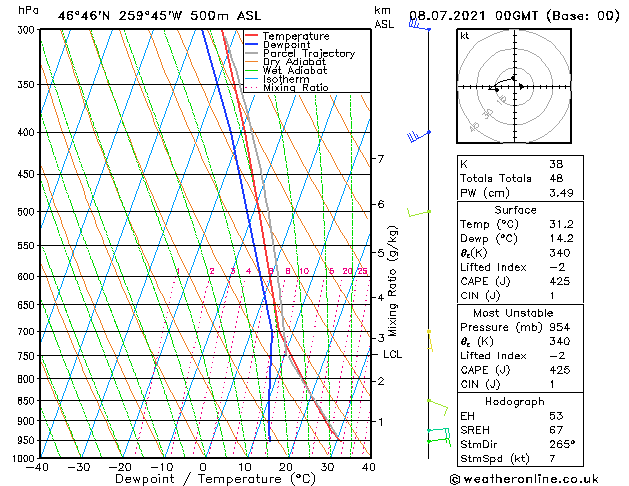The width and height of the screenshot is (629, 486).
Task: Click the wind barb at 300 hPa
Action: [420, 25]
